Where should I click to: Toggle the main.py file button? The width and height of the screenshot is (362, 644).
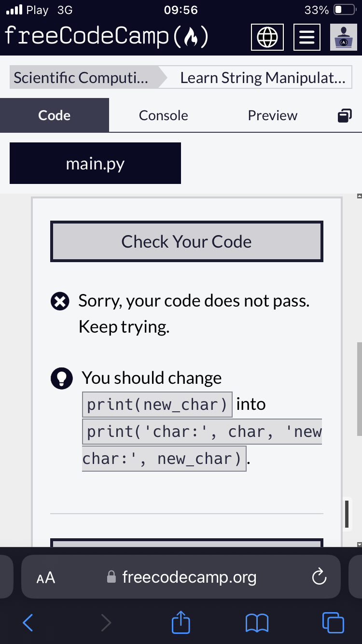click(95, 164)
